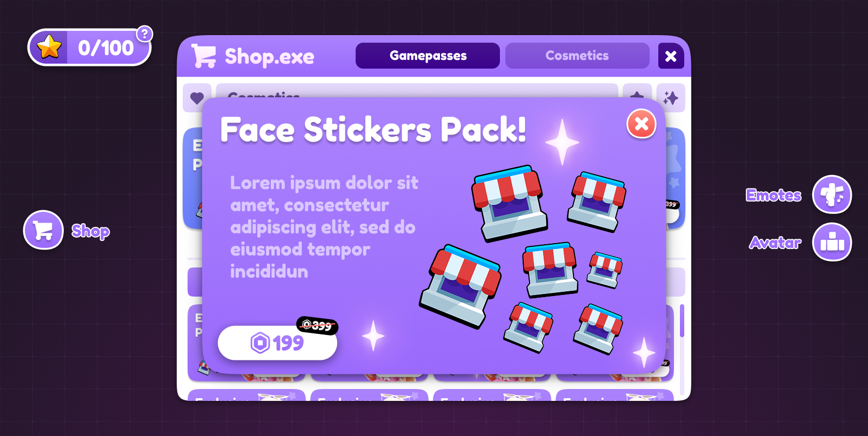Viewport: 868px width, 436px height.
Task: Click the 0/100 star progress counter
Action: click(106, 48)
